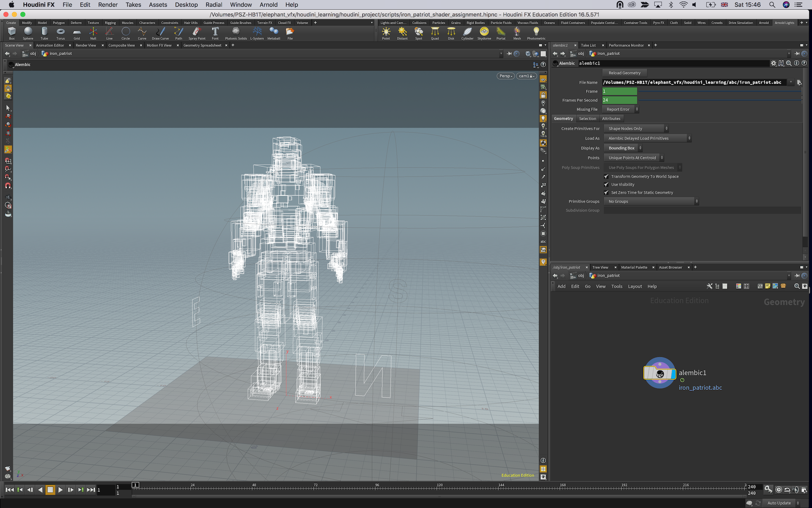Viewport: 812px width, 508px height.
Task: Click the Font shelf tool
Action: click(x=215, y=33)
